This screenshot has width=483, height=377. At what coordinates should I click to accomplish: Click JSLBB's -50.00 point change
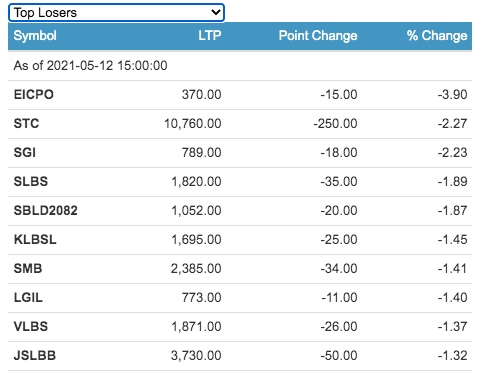tap(339, 356)
